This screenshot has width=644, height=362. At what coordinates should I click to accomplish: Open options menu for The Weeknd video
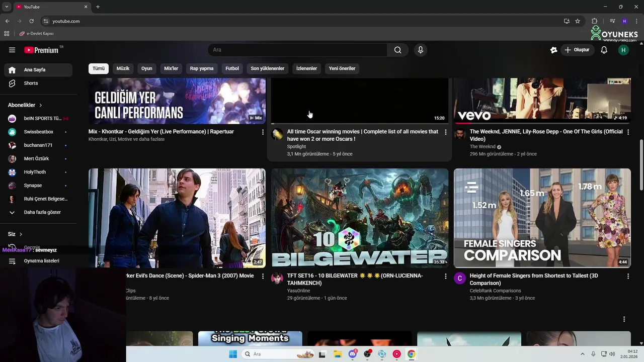(628, 132)
